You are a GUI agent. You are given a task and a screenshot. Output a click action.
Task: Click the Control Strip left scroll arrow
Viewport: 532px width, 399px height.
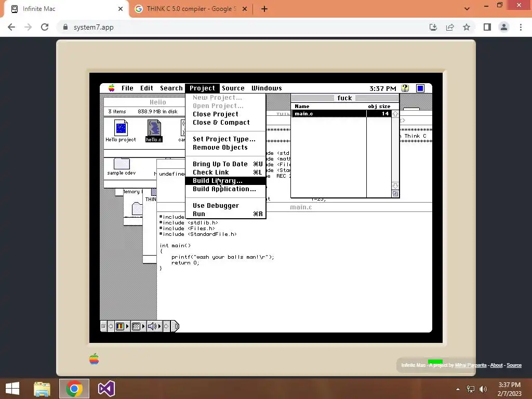point(111,326)
